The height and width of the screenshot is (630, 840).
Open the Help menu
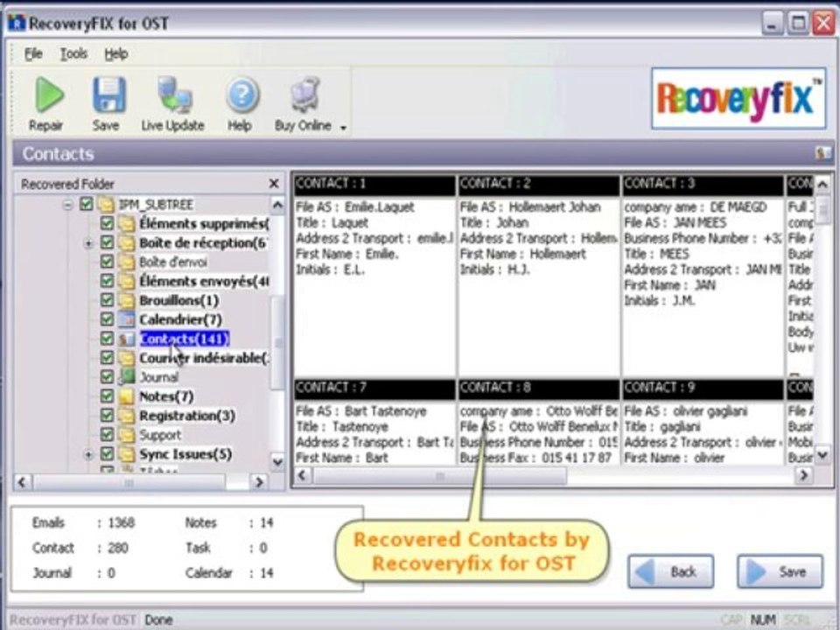click(115, 53)
